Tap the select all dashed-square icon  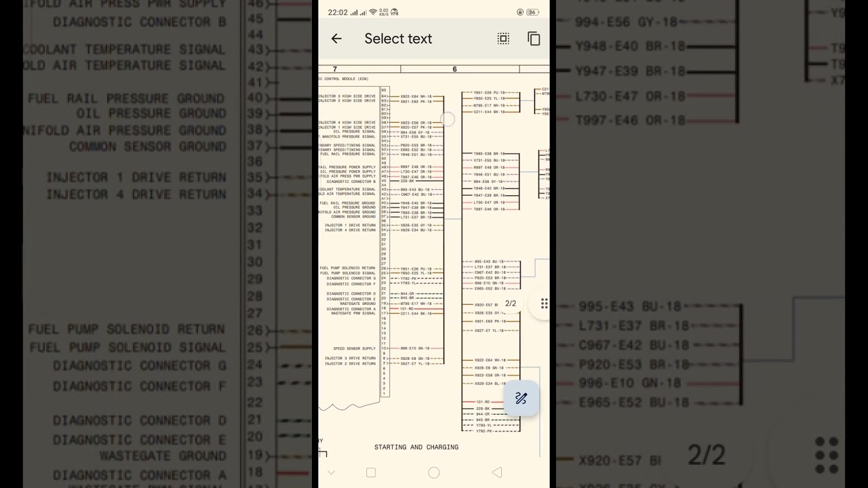point(503,39)
